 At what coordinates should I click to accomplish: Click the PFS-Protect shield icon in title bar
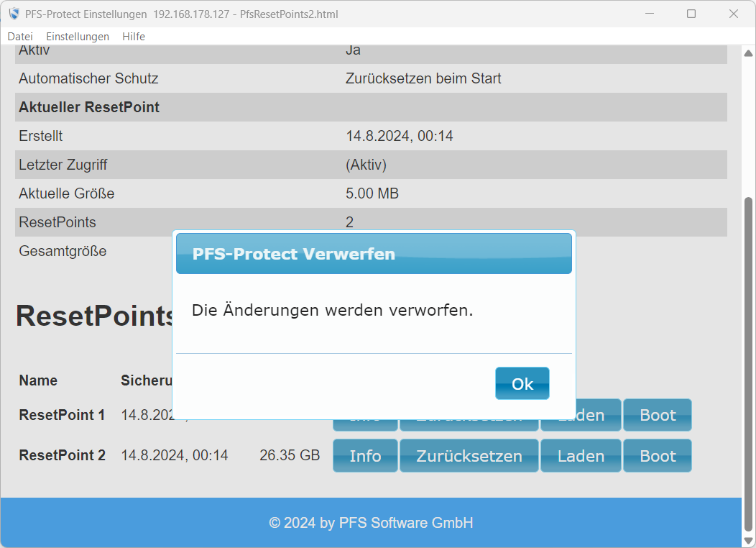tap(14, 14)
